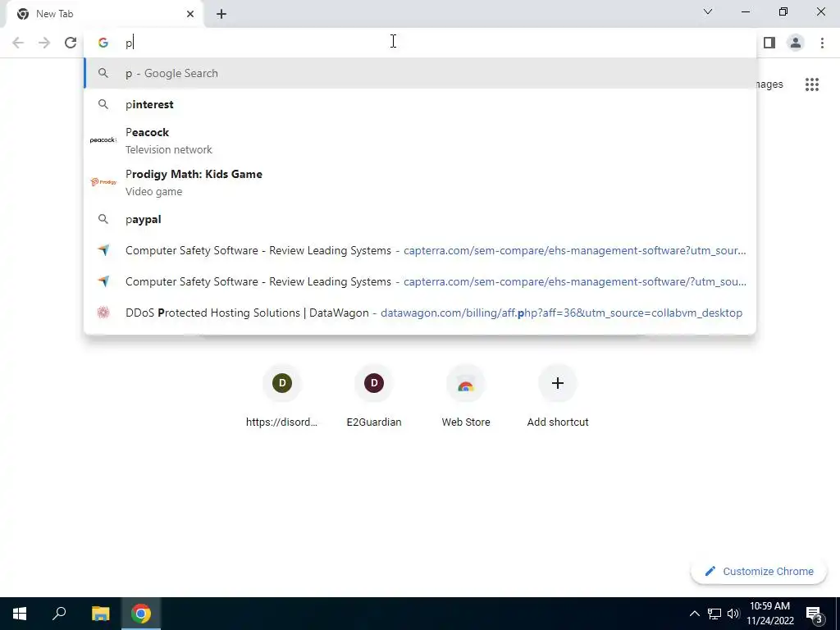The height and width of the screenshot is (630, 840).
Task: Open the capterra ehs-management-software/?utm_sou suggestion
Action: (420, 281)
